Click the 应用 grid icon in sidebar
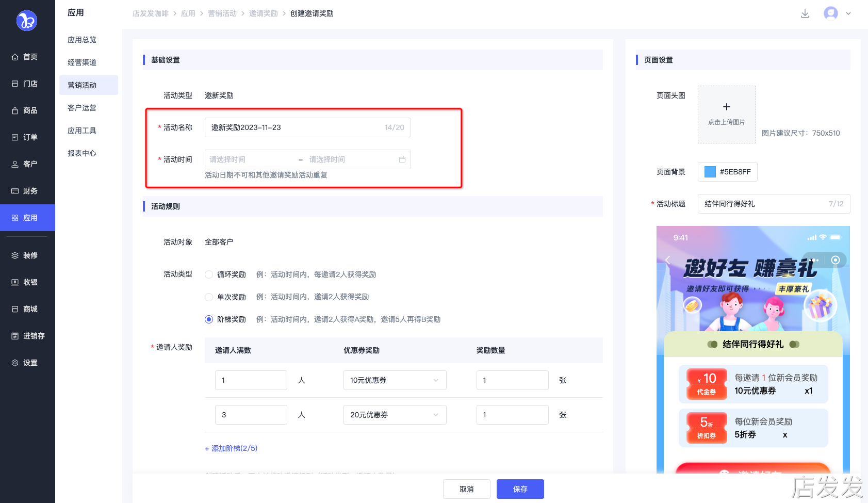Screen dimensions: 868x503 pyautogui.click(x=15, y=218)
